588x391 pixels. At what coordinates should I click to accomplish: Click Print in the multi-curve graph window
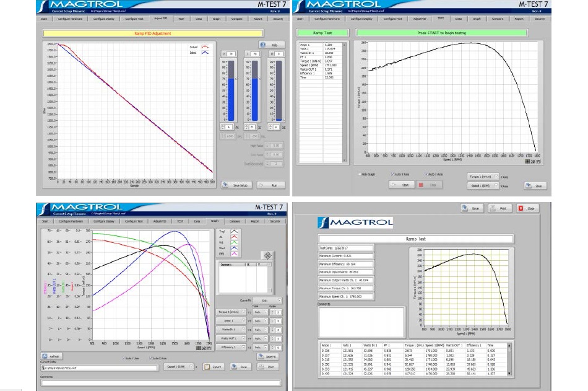point(267,367)
